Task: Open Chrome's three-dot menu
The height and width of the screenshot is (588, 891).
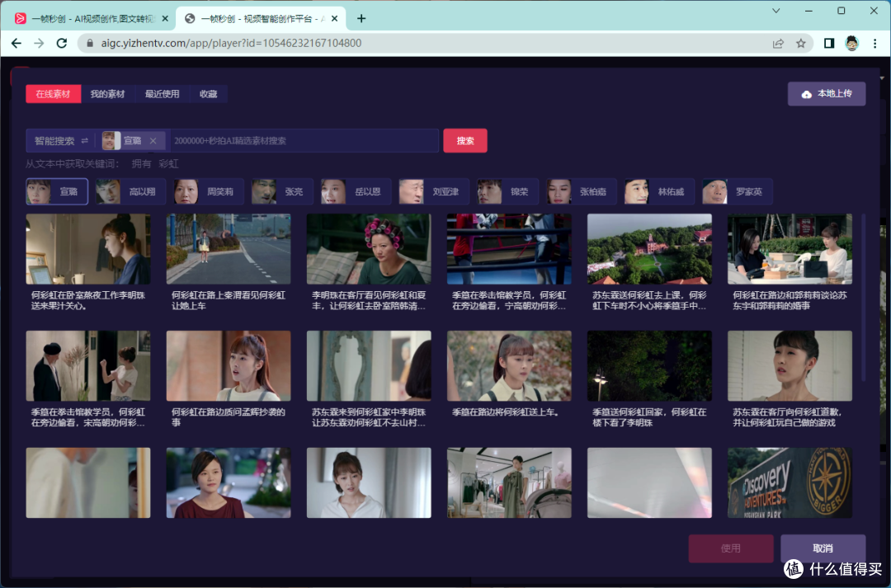Action: (874, 43)
